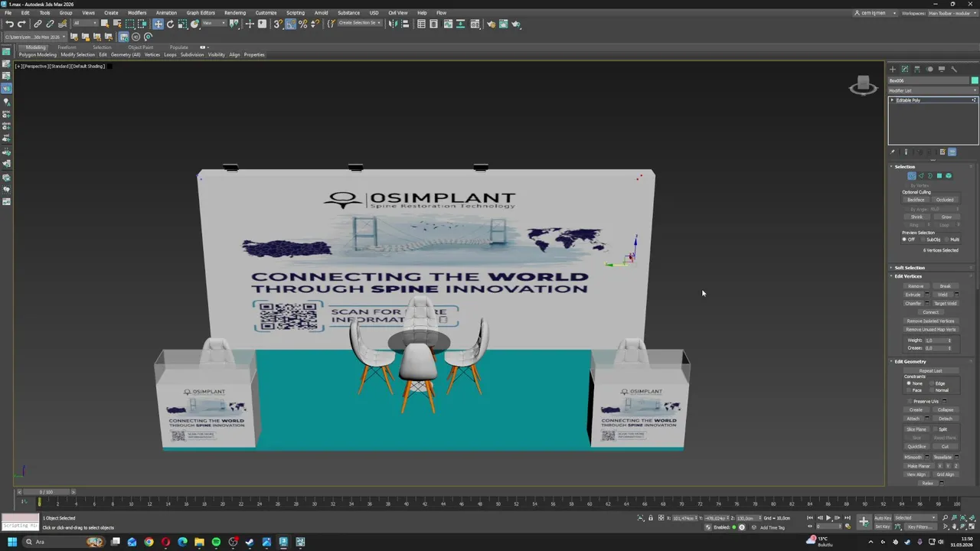The width and height of the screenshot is (980, 551).
Task: Open Spotify from the Windows taskbar
Action: pos(216,542)
